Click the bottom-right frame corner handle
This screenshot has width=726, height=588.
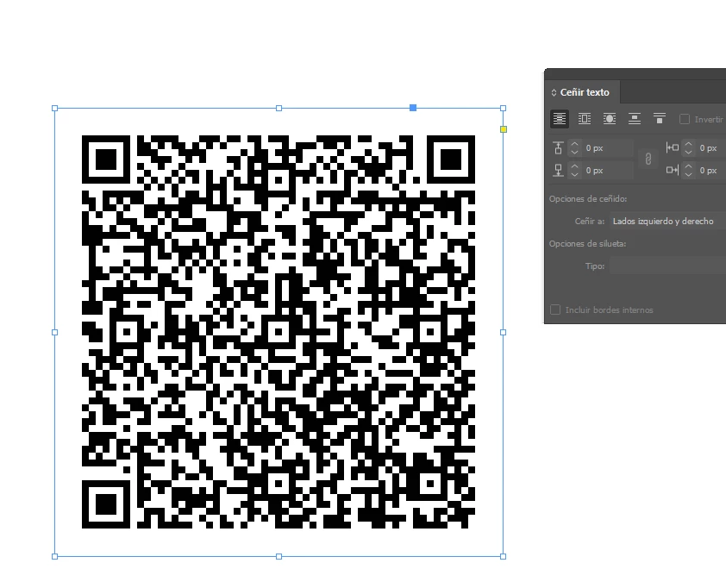coord(504,556)
